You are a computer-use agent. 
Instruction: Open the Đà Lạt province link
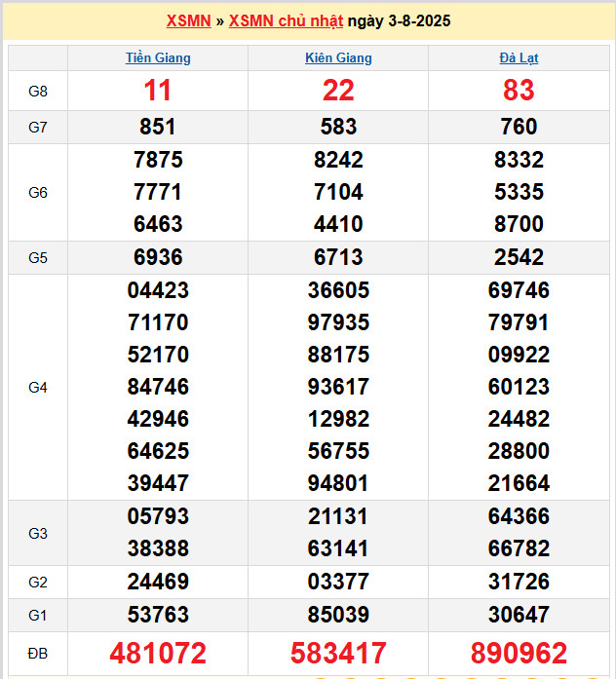pyautogui.click(x=519, y=58)
